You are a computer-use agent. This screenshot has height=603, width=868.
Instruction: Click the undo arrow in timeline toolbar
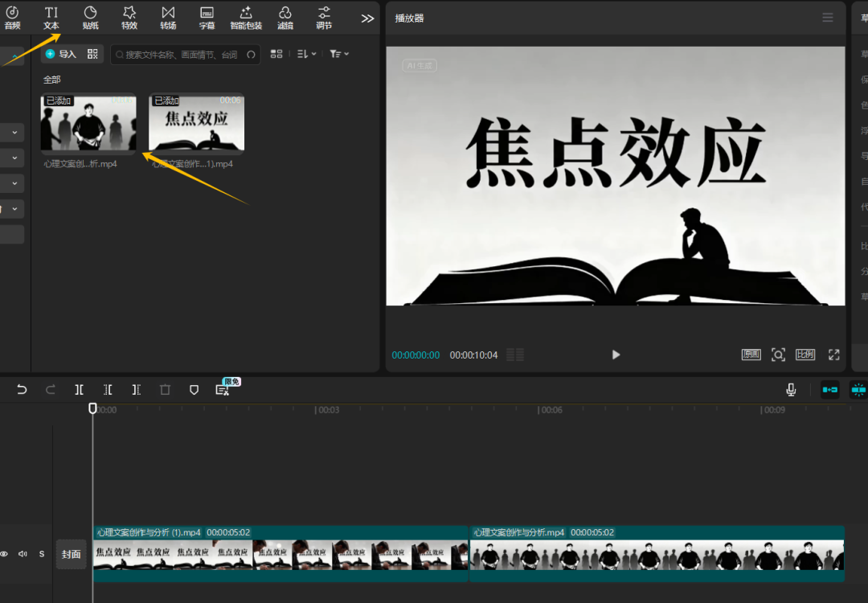click(22, 389)
